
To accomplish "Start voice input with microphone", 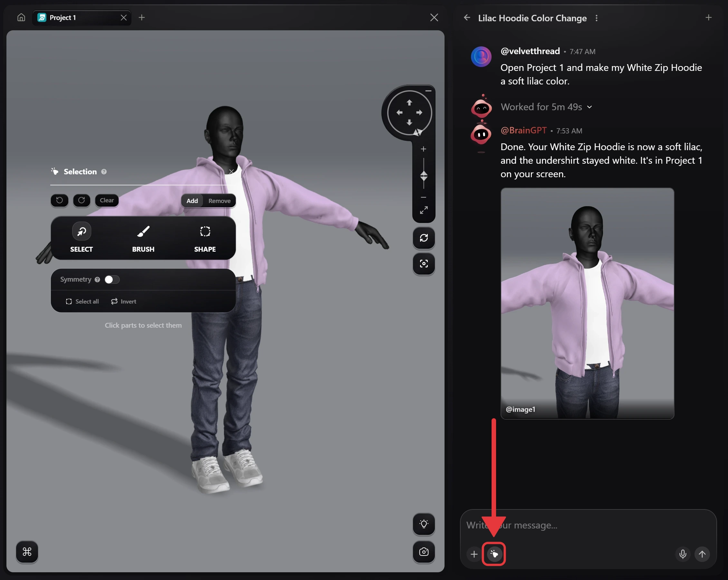I will click(682, 554).
